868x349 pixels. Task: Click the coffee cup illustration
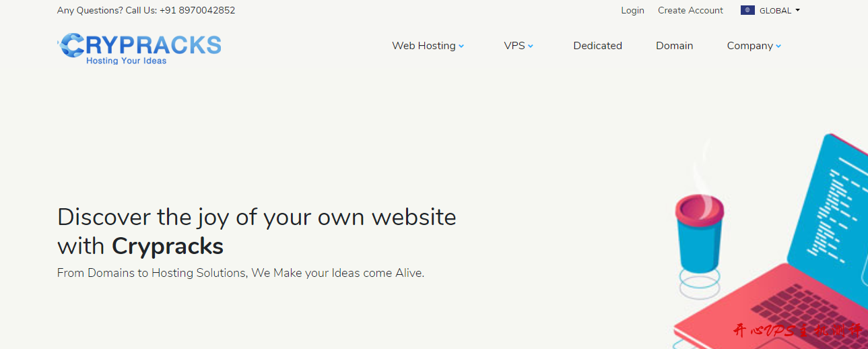click(x=700, y=234)
